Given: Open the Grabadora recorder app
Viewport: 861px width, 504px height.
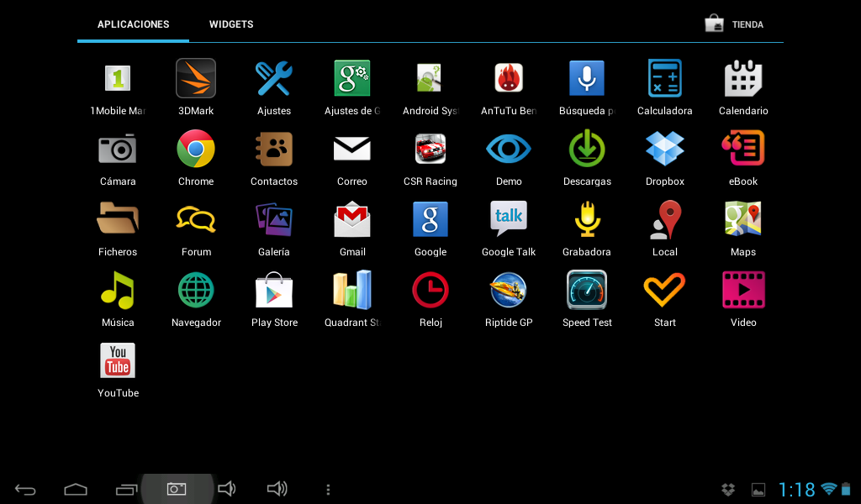Looking at the screenshot, I should coord(587,220).
